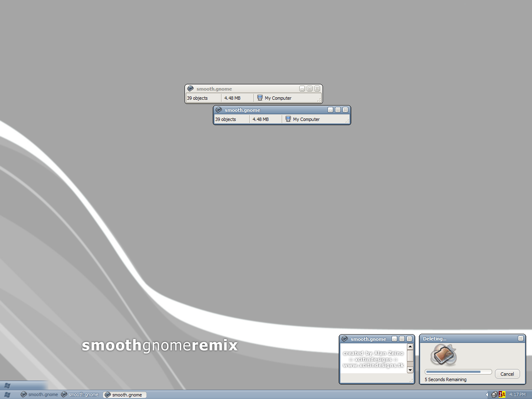
Task: Open the title bar icon menu of the gray inactive window
Action: pos(190,89)
